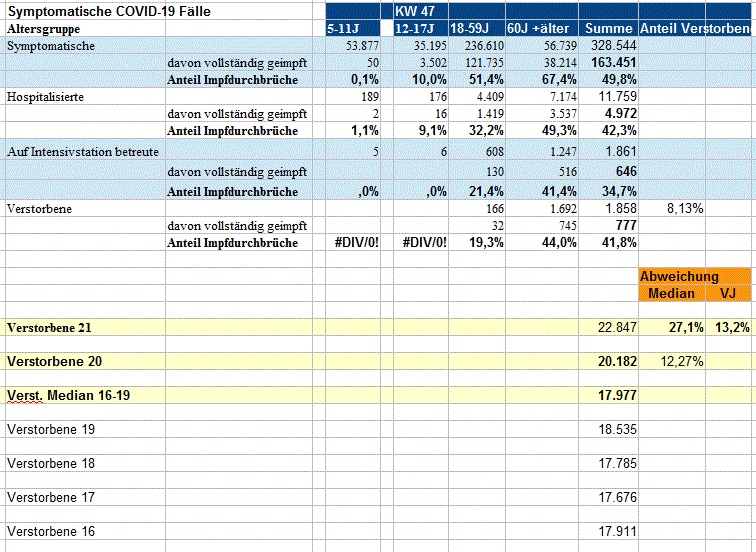This screenshot has height=552, width=756.
Task: Select the 'Auf Intensivstation betreute' row label
Action: point(76,151)
